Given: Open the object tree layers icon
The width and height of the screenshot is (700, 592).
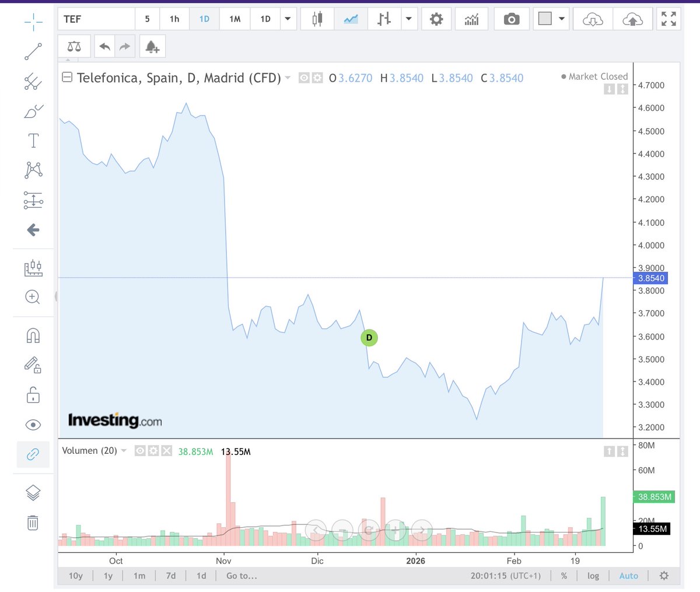Looking at the screenshot, I should [x=33, y=493].
